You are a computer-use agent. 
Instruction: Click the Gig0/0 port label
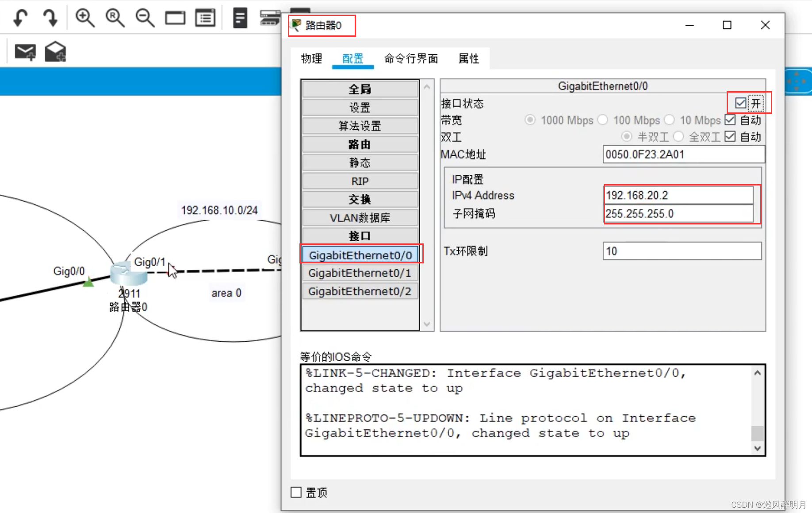click(69, 271)
